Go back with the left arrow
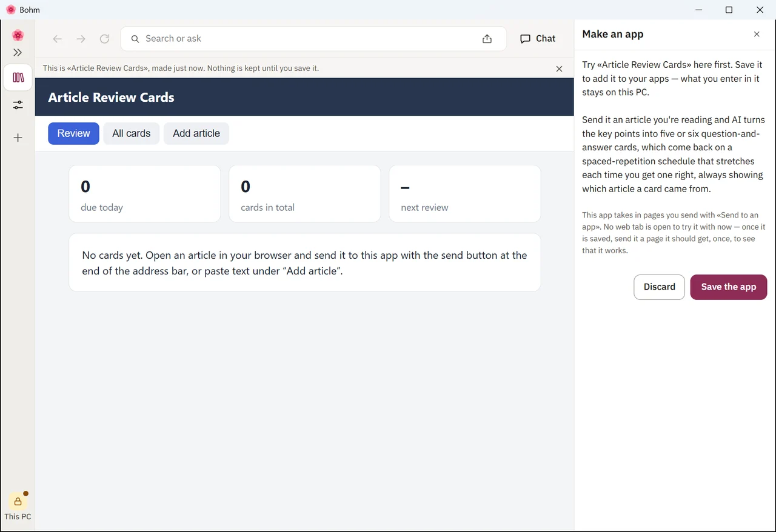Screen dimensions: 776x532 tap(57, 39)
